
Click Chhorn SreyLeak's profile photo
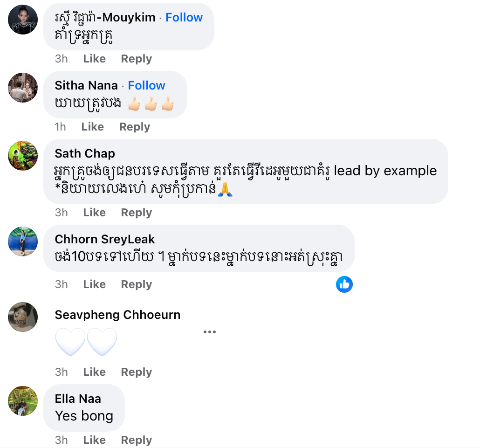(23, 241)
